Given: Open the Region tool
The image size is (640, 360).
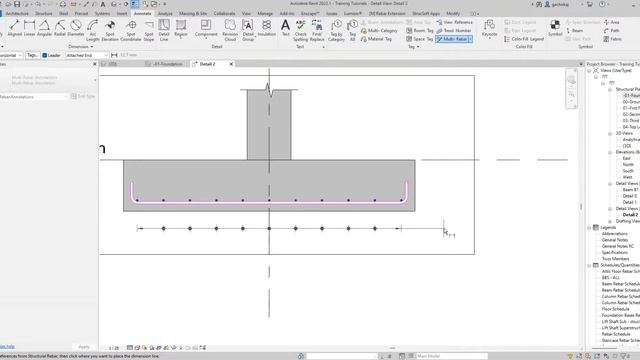Looking at the screenshot, I should tap(181, 29).
